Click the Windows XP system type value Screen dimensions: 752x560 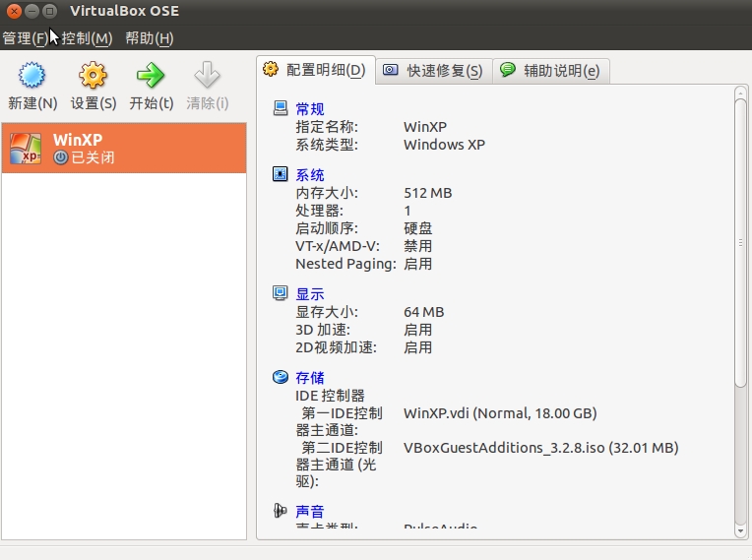(444, 145)
